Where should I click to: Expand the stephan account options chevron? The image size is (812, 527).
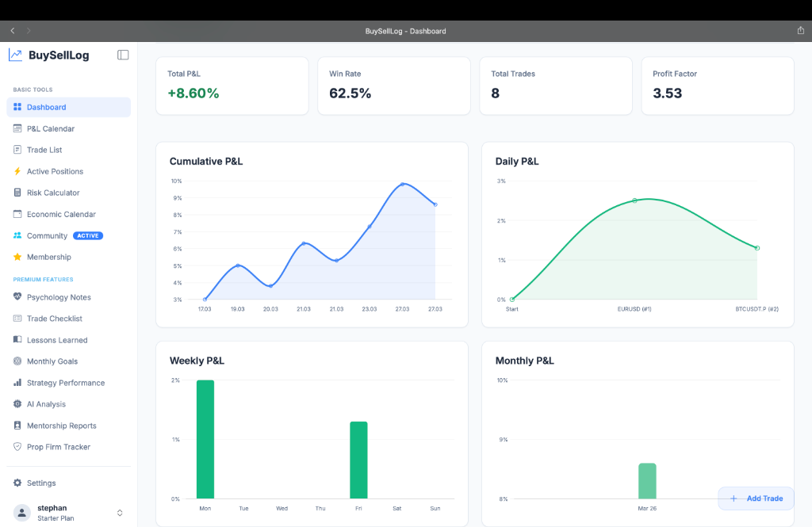[120, 513]
